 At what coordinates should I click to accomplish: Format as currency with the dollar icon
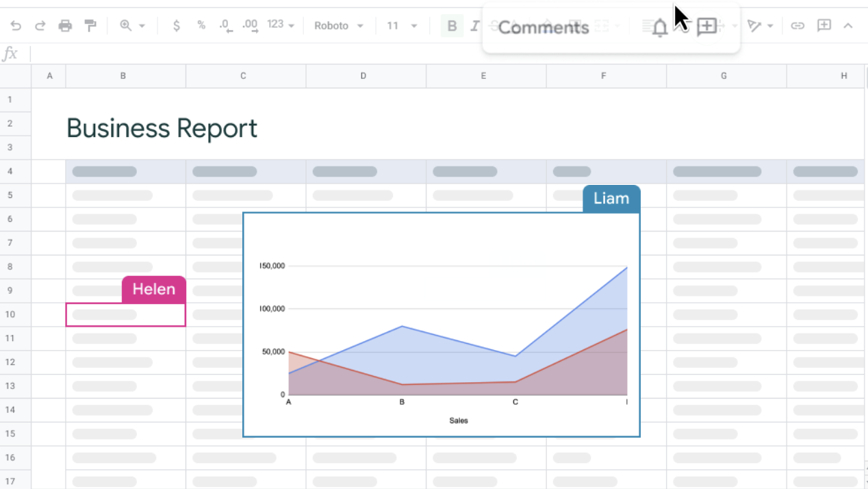[177, 26]
